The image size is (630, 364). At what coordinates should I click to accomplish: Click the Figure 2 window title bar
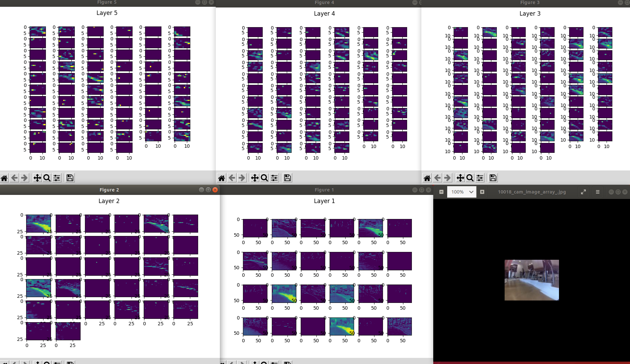pyautogui.click(x=109, y=190)
